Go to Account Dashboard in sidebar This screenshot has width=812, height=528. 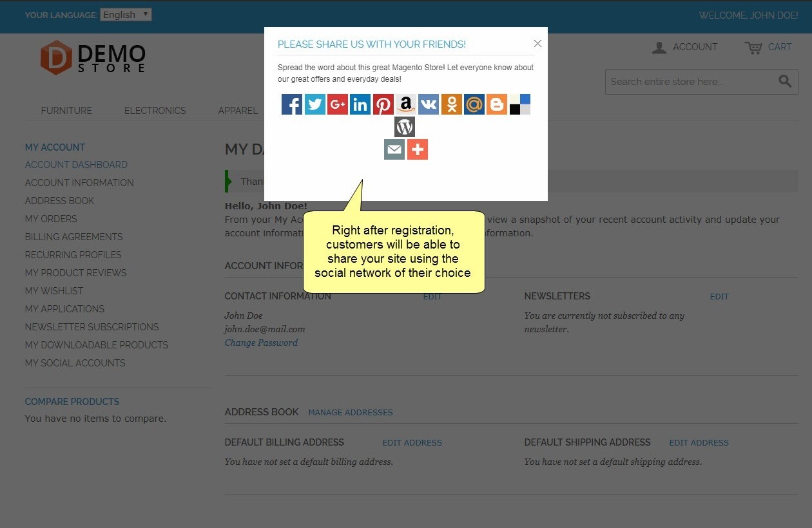[76, 165]
